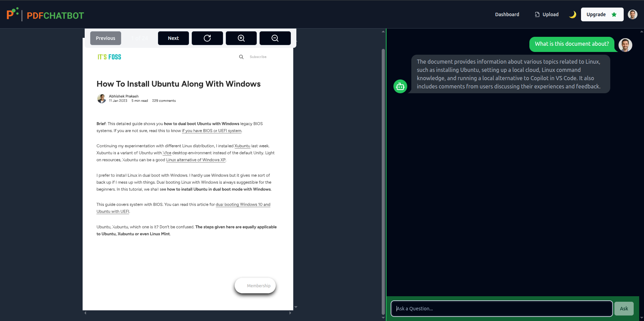The height and width of the screenshot is (321, 644).
Task: Click the user avatar beside chat question
Action: tap(625, 45)
